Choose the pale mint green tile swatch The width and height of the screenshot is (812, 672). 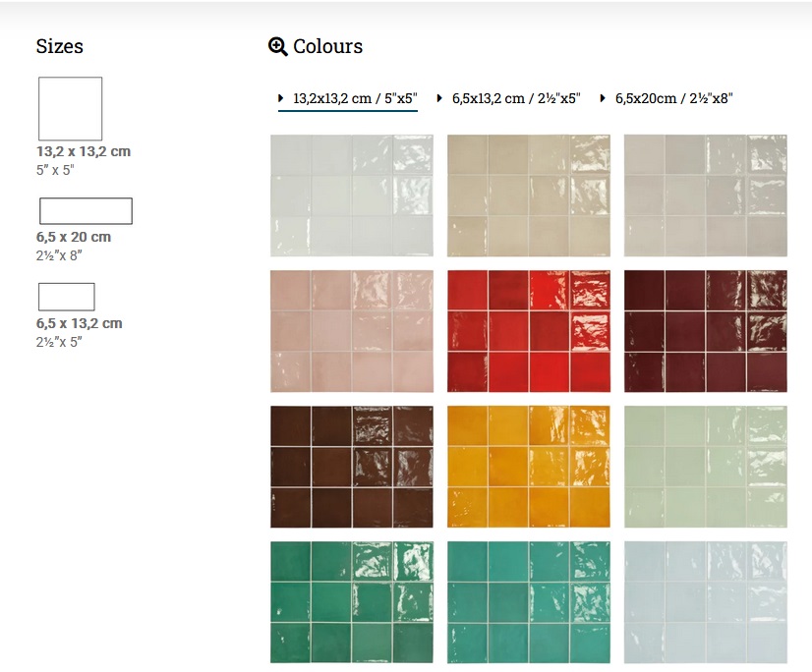tap(705, 467)
